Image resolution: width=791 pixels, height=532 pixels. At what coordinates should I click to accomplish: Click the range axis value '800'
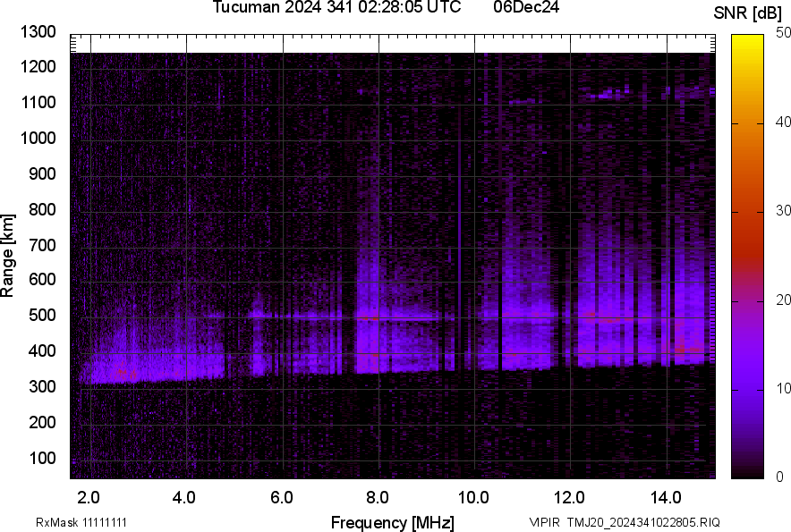[42, 209]
